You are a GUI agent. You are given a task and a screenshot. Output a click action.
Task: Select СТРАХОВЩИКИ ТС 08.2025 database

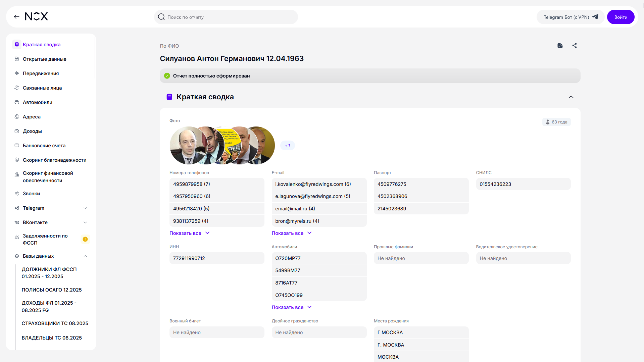tap(55, 323)
